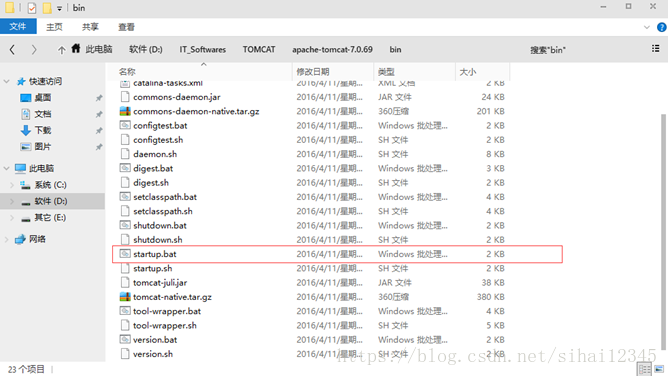This screenshot has width=668, height=376.
Task: Switch to the 共享 ribbon tab
Action: [x=90, y=27]
